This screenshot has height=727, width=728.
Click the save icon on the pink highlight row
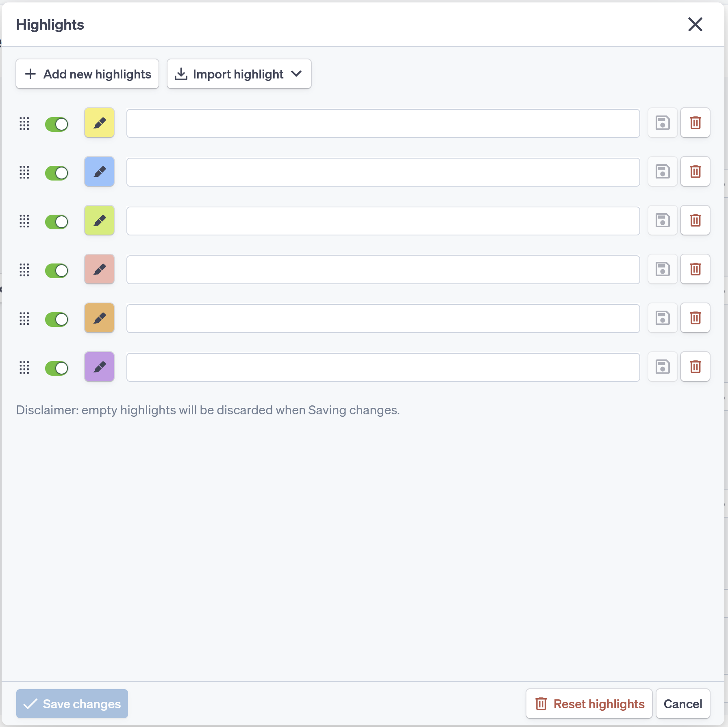tap(663, 269)
